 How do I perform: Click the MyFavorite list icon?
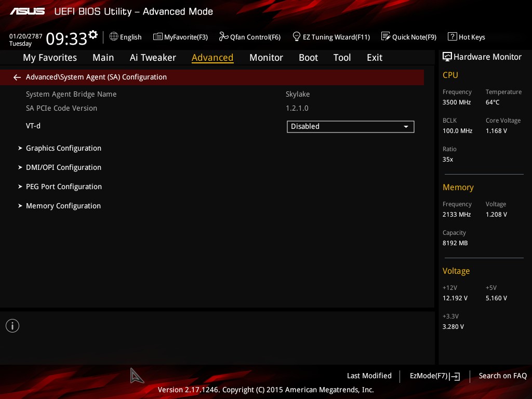(158, 37)
